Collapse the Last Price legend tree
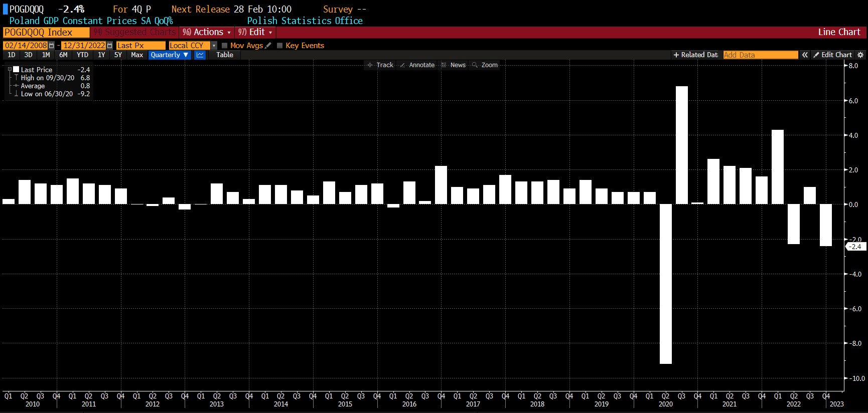The height and width of the screenshot is (413, 868). (10, 70)
